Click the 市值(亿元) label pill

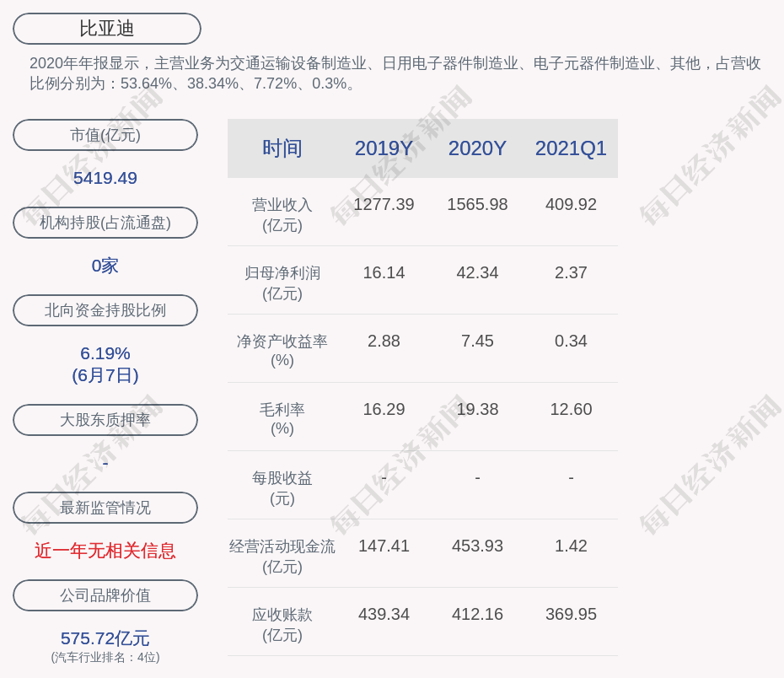[105, 135]
